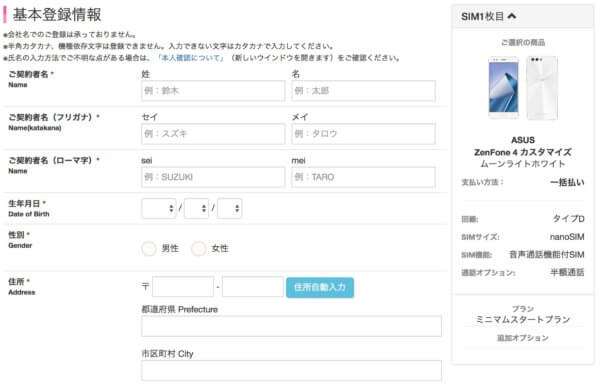Select the 男性 gender radio button
The height and width of the screenshot is (391, 600).
click(x=148, y=249)
